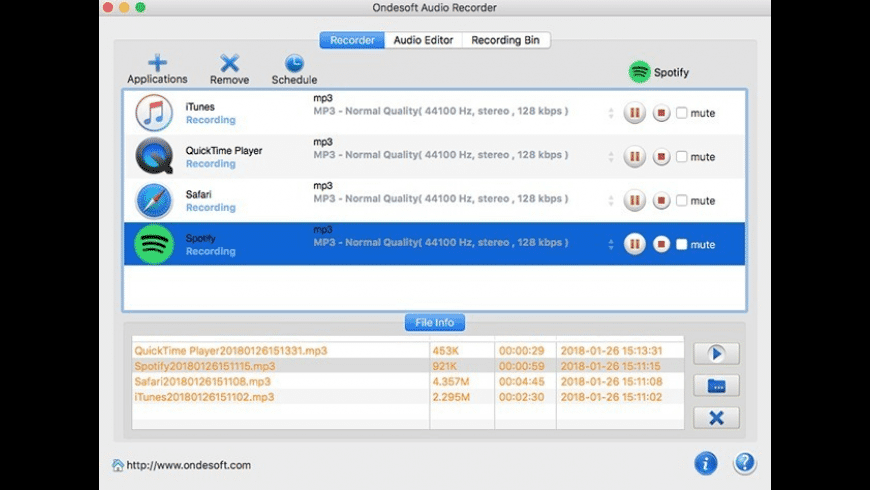The image size is (870, 490).
Task: Click the Applications plus icon
Action: pos(158,63)
